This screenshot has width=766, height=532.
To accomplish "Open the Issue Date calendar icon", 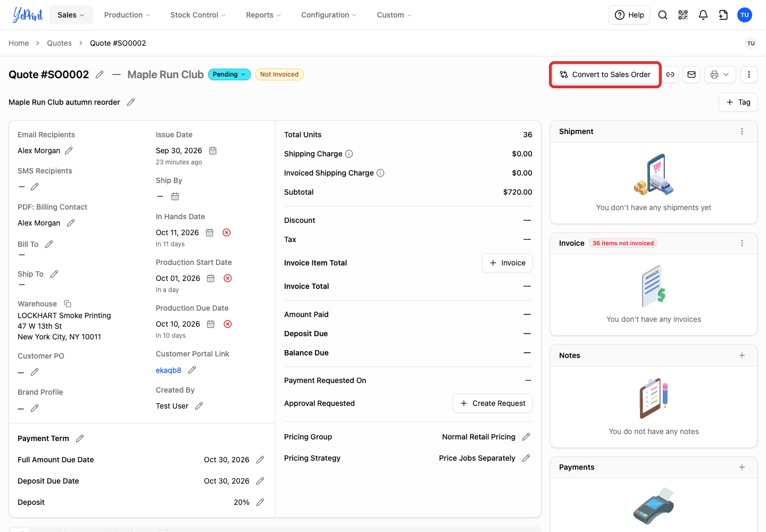I will coord(213,151).
